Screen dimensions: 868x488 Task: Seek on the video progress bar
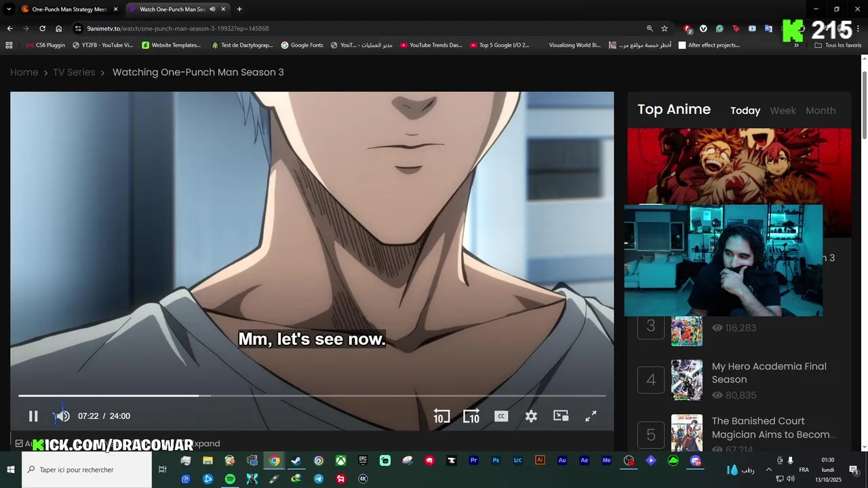[x=312, y=395]
